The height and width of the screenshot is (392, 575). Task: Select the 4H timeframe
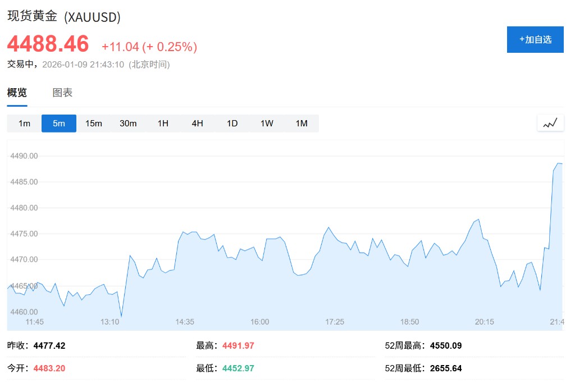tap(197, 124)
